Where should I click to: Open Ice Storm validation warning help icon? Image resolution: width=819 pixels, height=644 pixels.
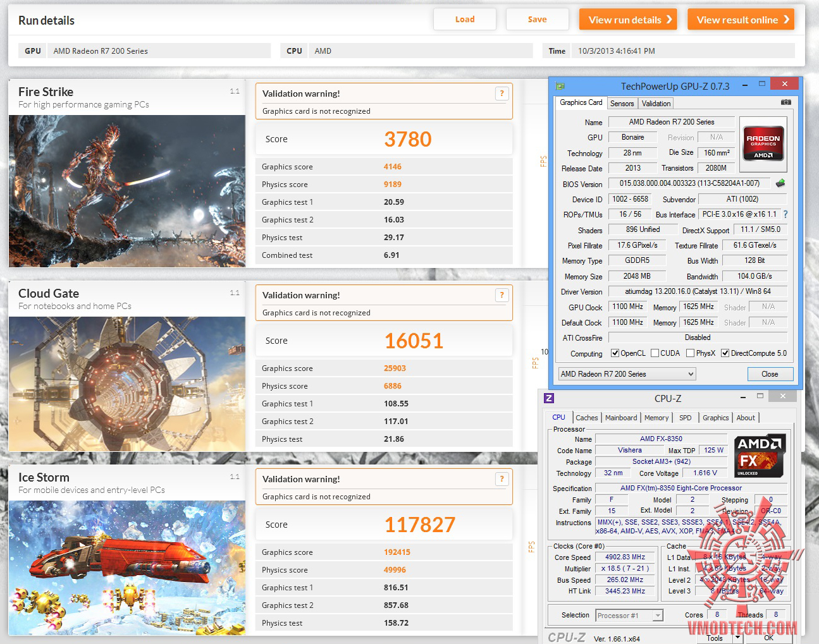click(x=502, y=479)
